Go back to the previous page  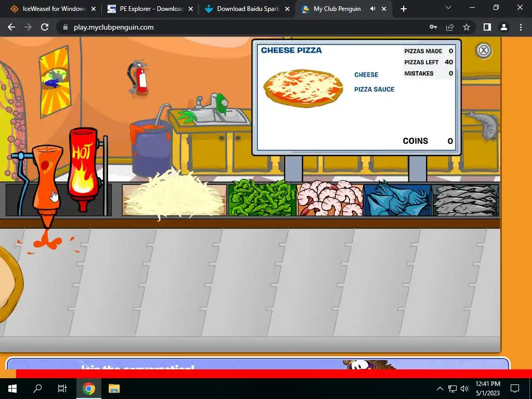click(11, 27)
